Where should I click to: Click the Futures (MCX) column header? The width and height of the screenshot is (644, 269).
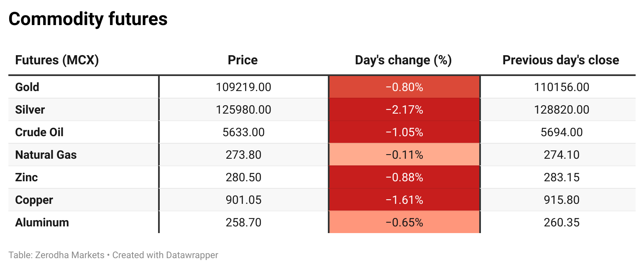coord(57,60)
